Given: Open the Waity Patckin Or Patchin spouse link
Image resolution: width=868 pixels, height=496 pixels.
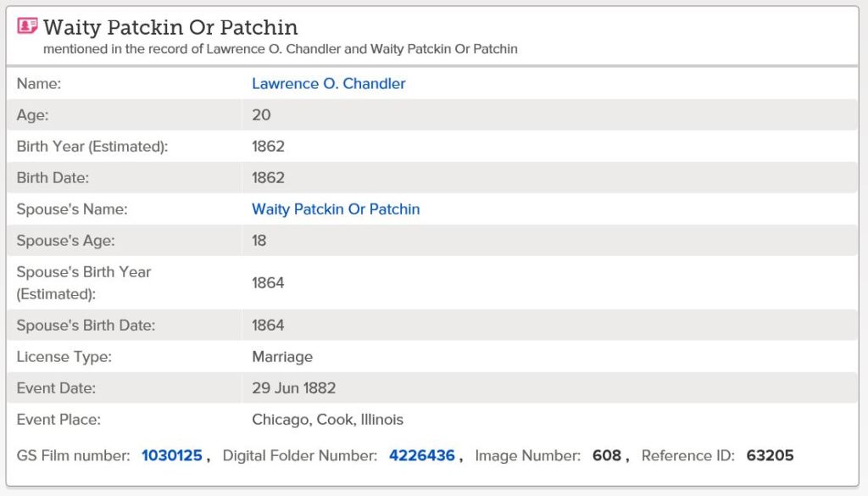Looking at the screenshot, I should click(336, 209).
